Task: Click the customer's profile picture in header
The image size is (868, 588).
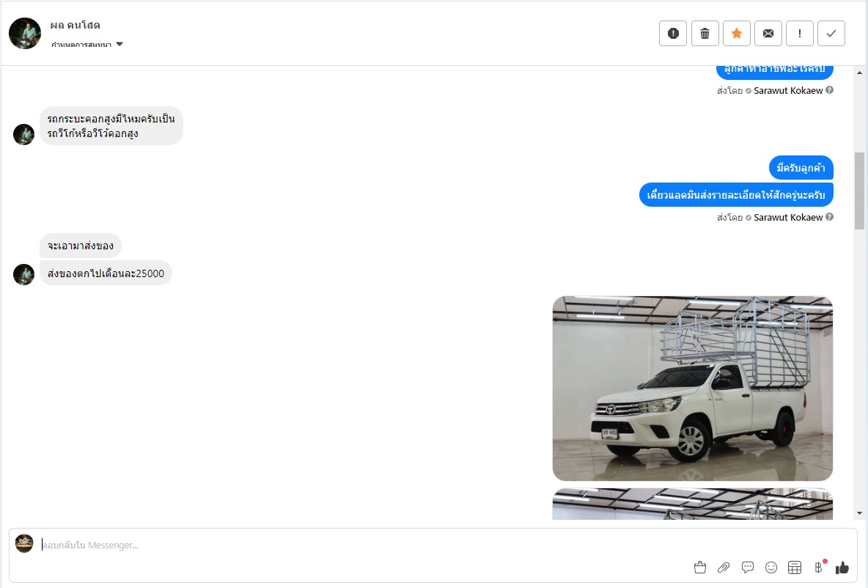Action: click(25, 33)
